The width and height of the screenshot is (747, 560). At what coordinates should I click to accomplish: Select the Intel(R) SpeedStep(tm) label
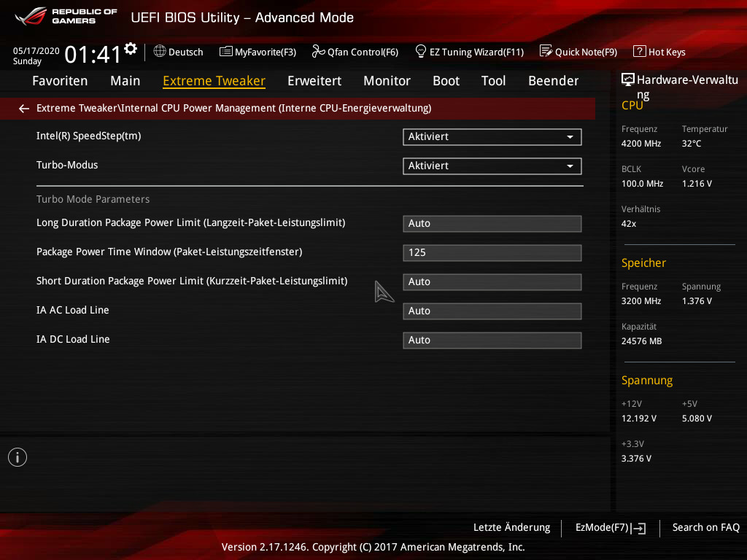(88, 136)
